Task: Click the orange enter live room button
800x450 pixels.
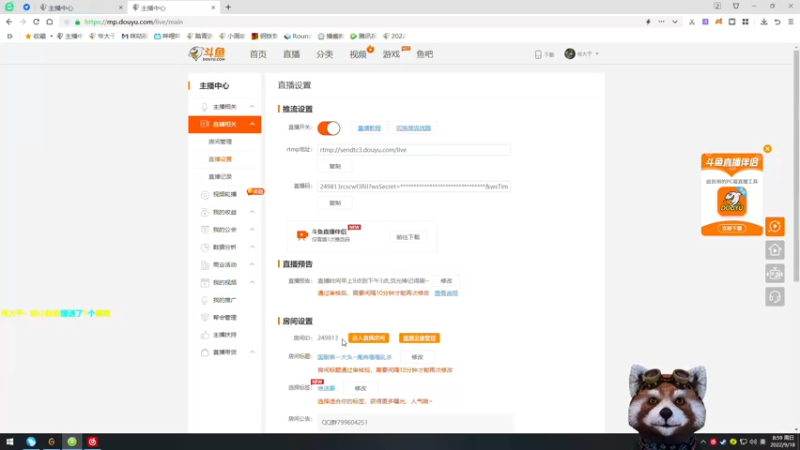Action: 368,338
